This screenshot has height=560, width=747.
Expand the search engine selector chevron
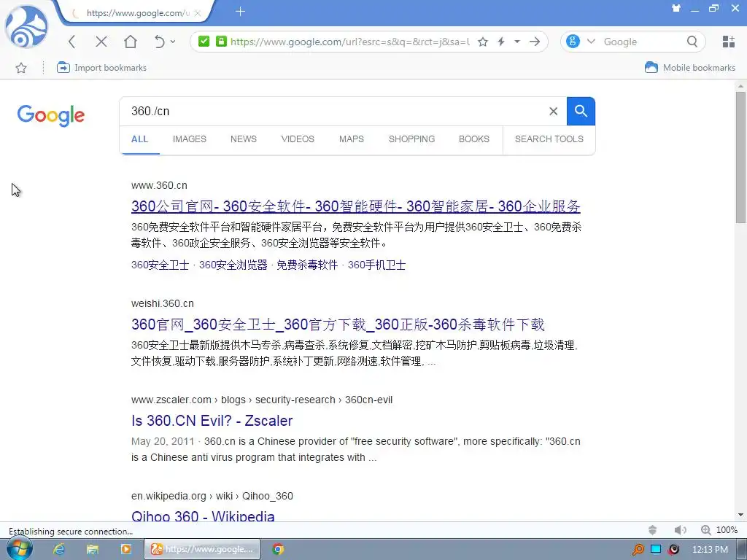(x=591, y=42)
